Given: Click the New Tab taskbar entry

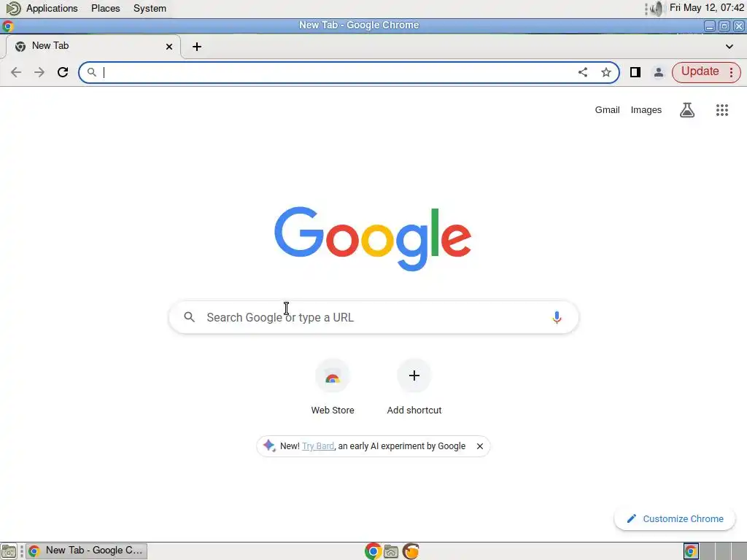Looking at the screenshot, I should pos(86,551).
